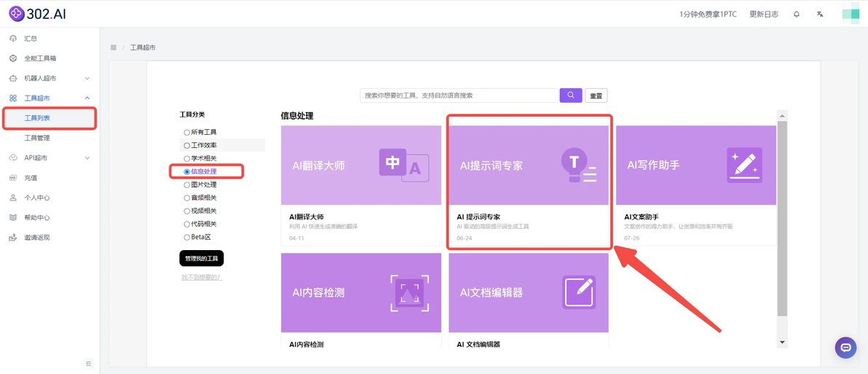The image size is (868, 374).
Task: Open the language translation icon
Action: [x=820, y=15]
